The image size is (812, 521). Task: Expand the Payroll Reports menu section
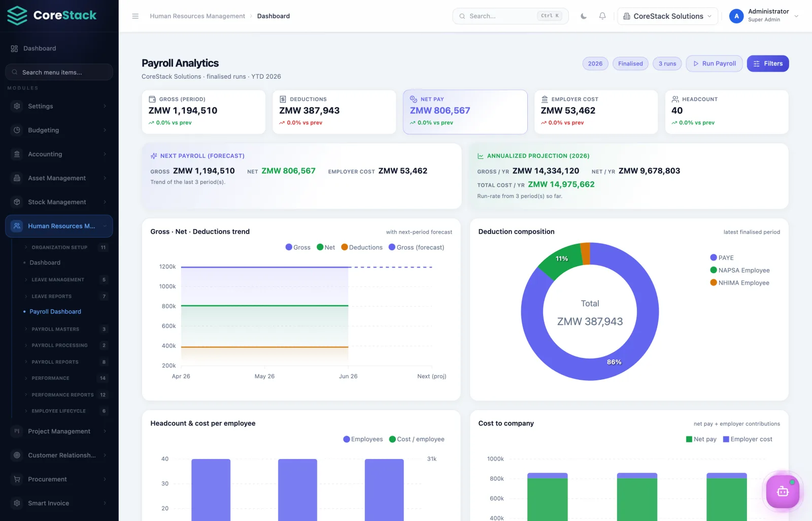point(65,362)
